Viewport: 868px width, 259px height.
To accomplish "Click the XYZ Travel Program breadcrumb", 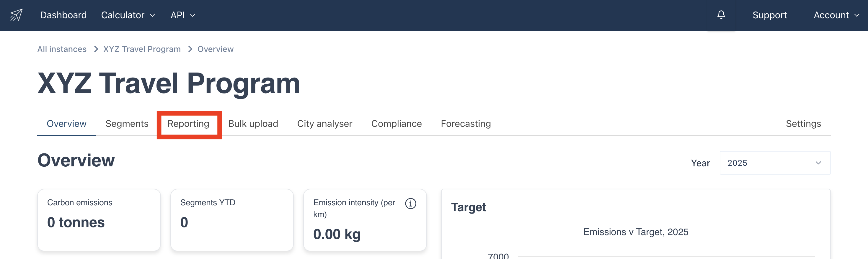I will [142, 49].
